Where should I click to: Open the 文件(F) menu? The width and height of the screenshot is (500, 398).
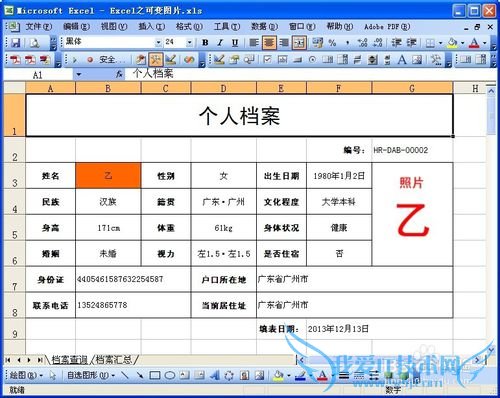[x=39, y=26]
